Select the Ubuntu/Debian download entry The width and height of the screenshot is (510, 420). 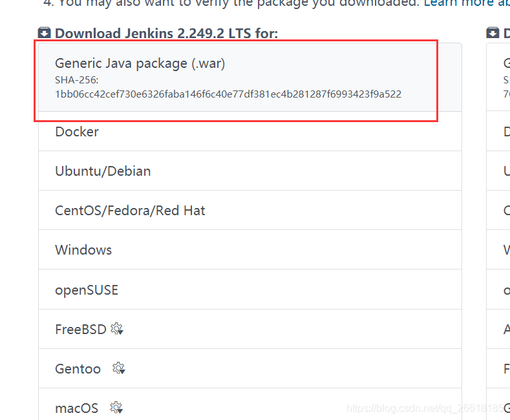pyautogui.click(x=250, y=171)
